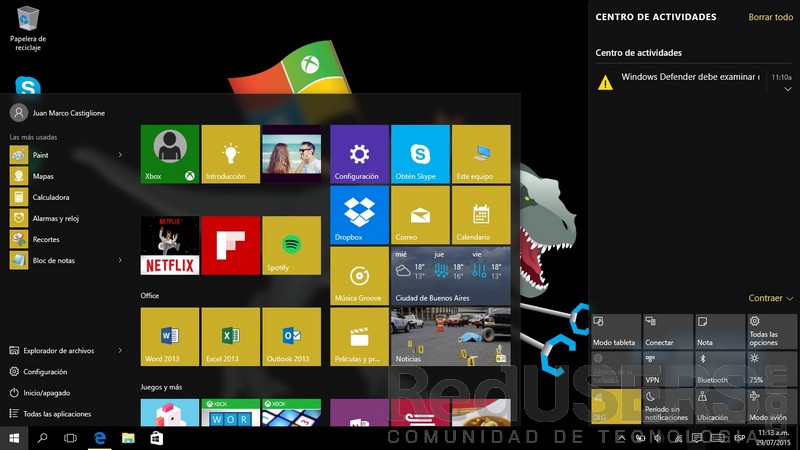Open Outlook 2013 tile
Viewport: 800px width, 450px height.
(291, 337)
